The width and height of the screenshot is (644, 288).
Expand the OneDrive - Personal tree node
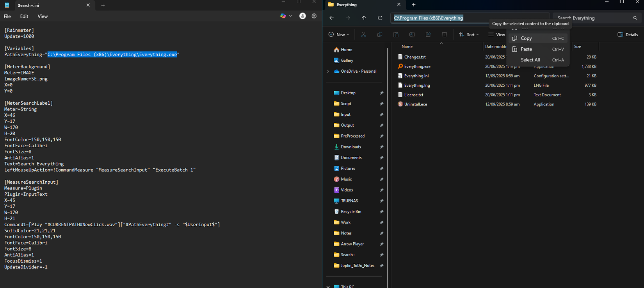328,72
